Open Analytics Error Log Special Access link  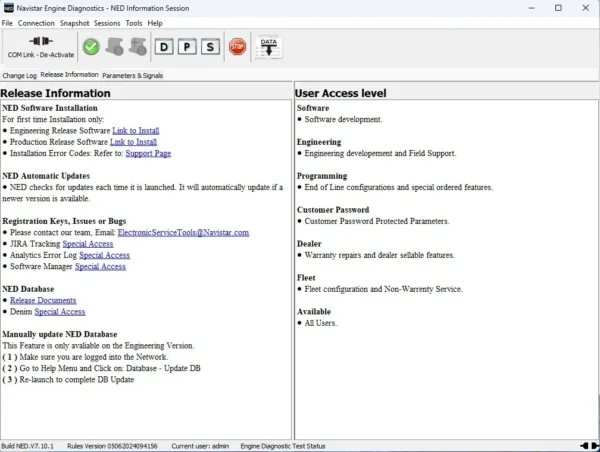tap(104, 255)
